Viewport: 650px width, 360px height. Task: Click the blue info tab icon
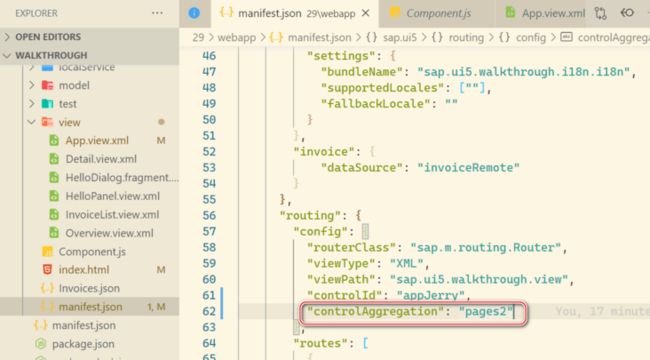pos(194,13)
